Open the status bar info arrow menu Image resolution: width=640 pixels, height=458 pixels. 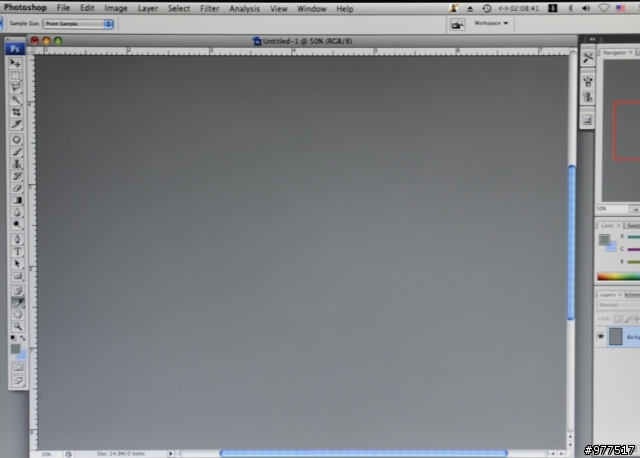pyautogui.click(x=171, y=454)
